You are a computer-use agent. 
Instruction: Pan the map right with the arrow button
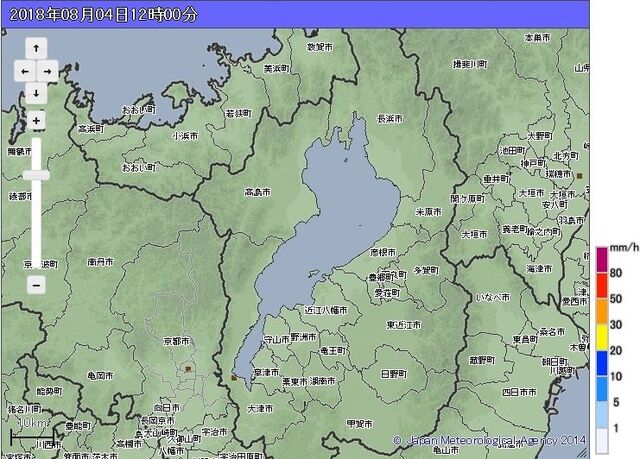tap(47, 71)
